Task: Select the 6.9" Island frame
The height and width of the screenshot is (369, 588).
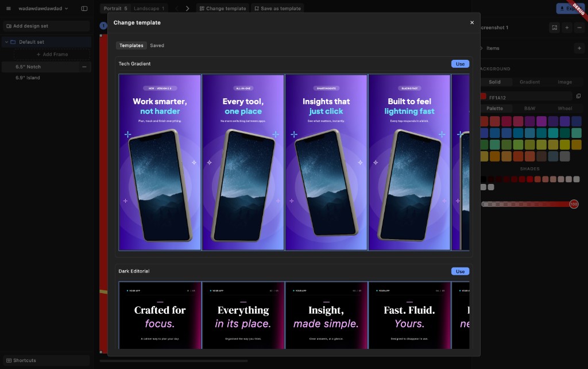Action: (46, 78)
